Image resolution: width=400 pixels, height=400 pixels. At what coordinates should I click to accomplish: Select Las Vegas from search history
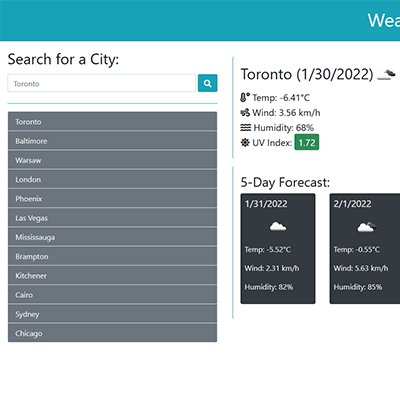coord(112,218)
